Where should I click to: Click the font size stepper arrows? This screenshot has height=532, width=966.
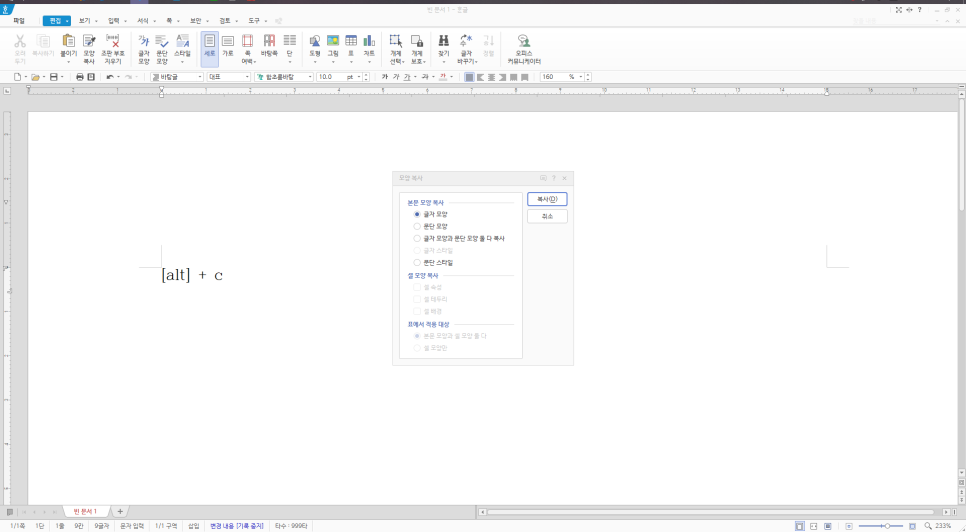tap(367, 77)
